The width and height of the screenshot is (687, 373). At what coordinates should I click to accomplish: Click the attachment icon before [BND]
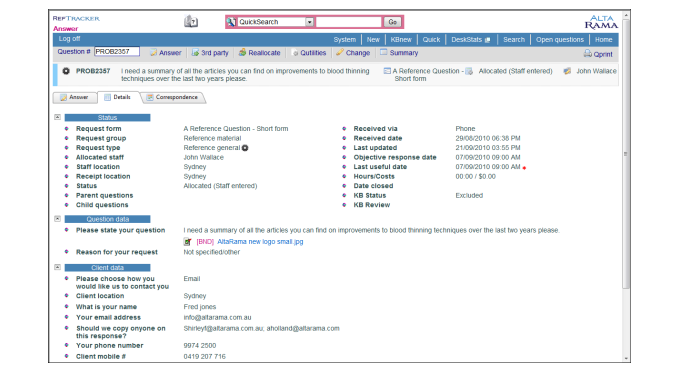[x=188, y=242]
